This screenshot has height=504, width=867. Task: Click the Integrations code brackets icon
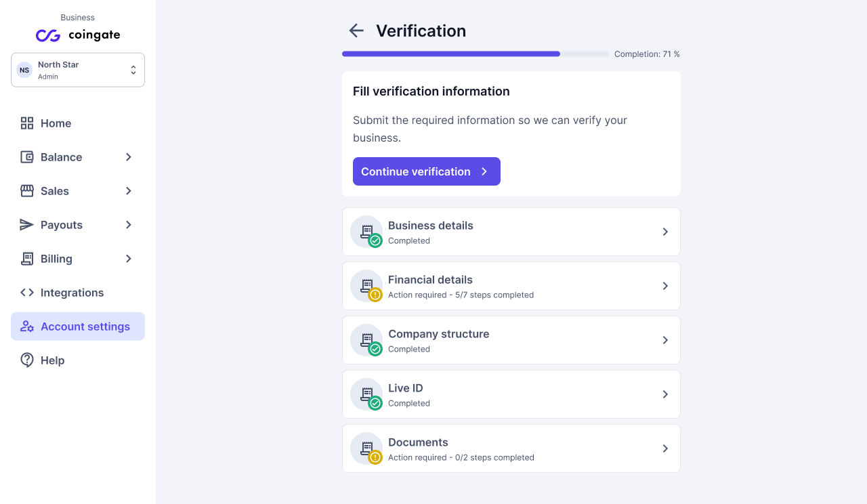tap(27, 293)
